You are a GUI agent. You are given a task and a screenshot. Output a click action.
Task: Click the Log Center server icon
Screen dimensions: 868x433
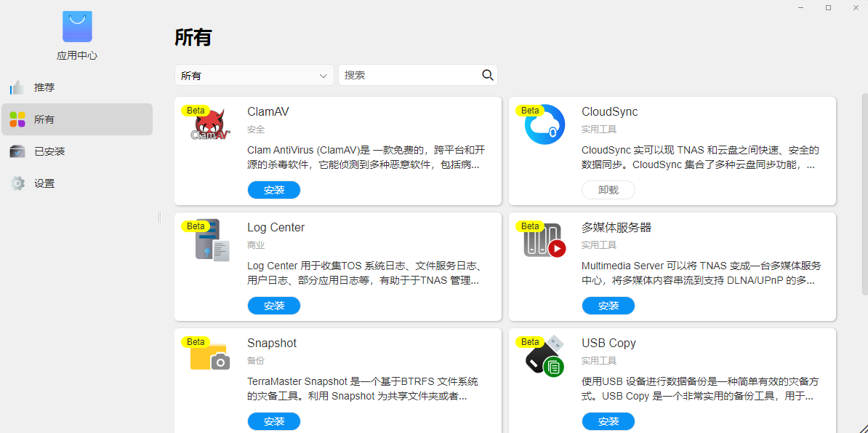(212, 240)
